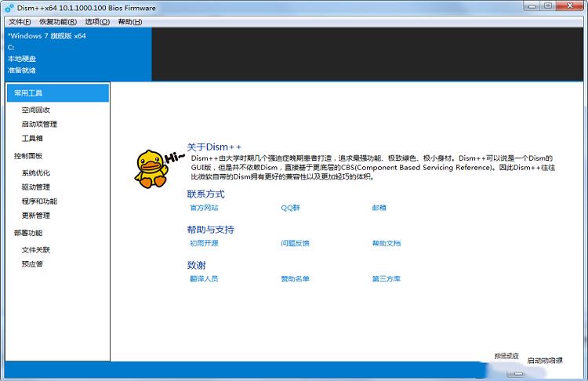588x381 pixels.
Task: Open 系统优化 in the sidebar
Action: point(35,173)
